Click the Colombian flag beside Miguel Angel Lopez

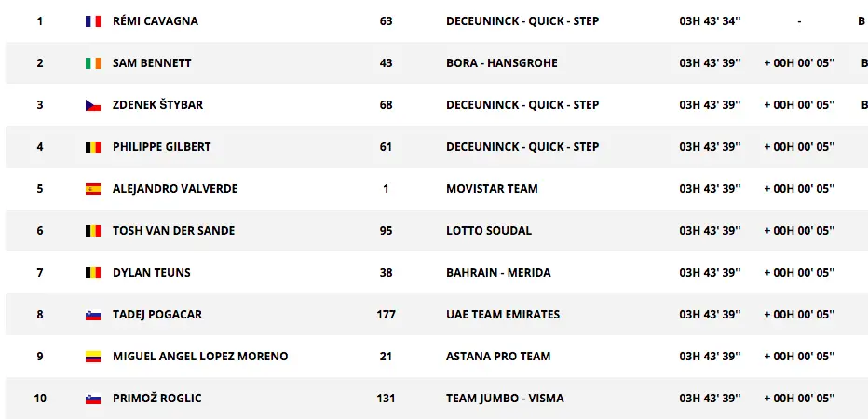point(92,357)
